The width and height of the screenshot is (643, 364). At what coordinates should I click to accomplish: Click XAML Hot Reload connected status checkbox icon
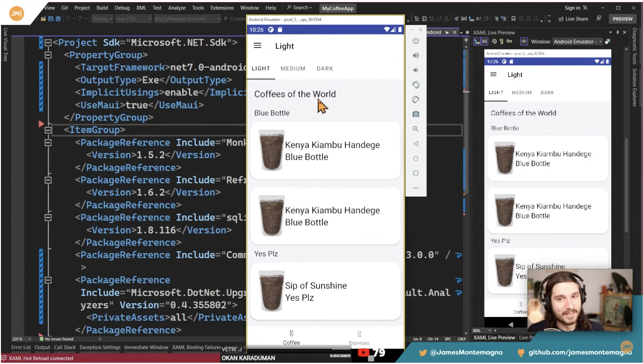[x=4, y=358]
